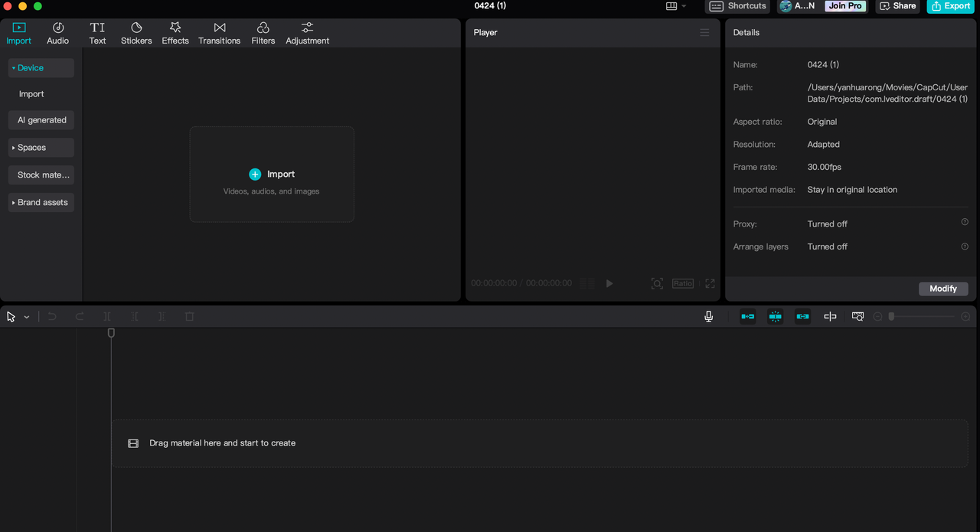The image size is (980, 532).
Task: Click the 'Adapted' resolution value
Action: tap(824, 145)
